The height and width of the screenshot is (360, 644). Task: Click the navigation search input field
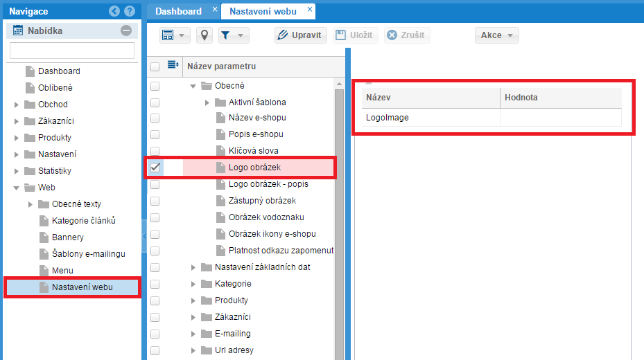[x=72, y=51]
